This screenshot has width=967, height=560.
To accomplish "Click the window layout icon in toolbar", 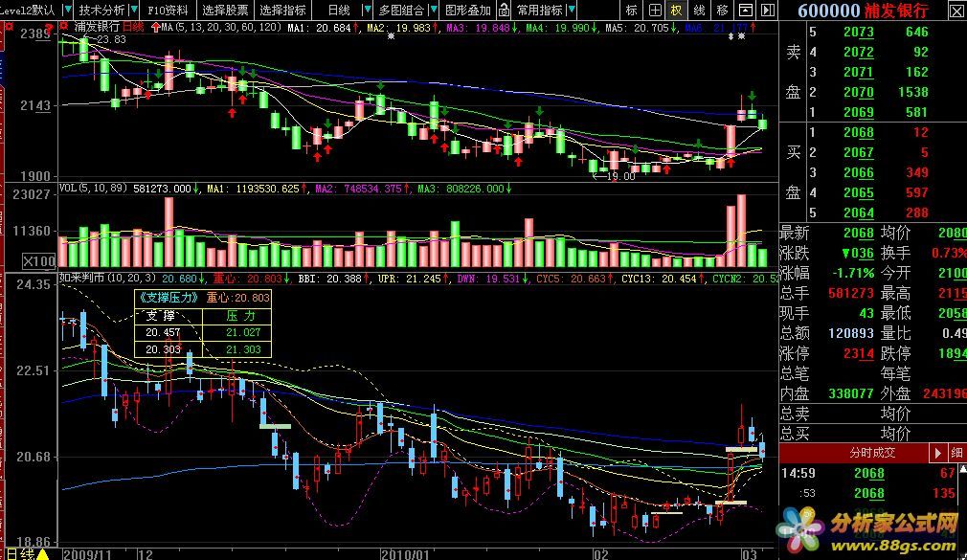I will coord(746,10).
